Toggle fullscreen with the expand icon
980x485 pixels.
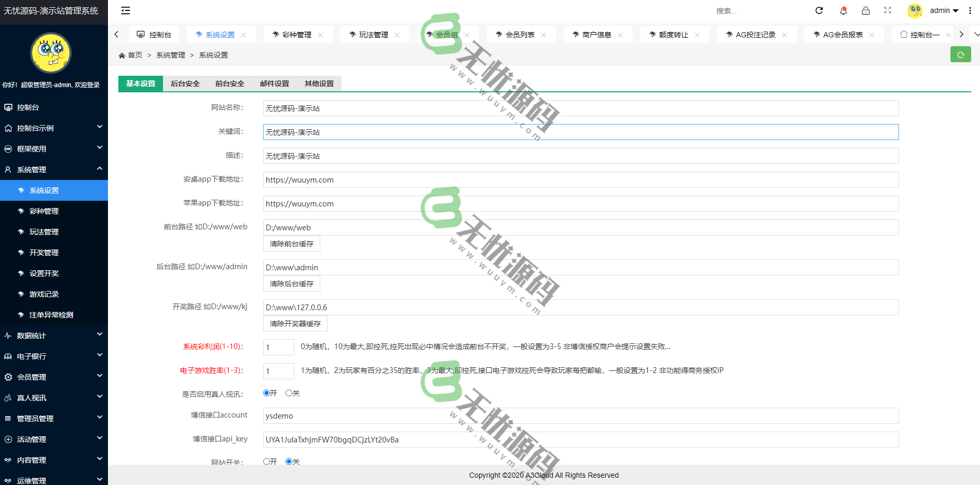pos(888,10)
